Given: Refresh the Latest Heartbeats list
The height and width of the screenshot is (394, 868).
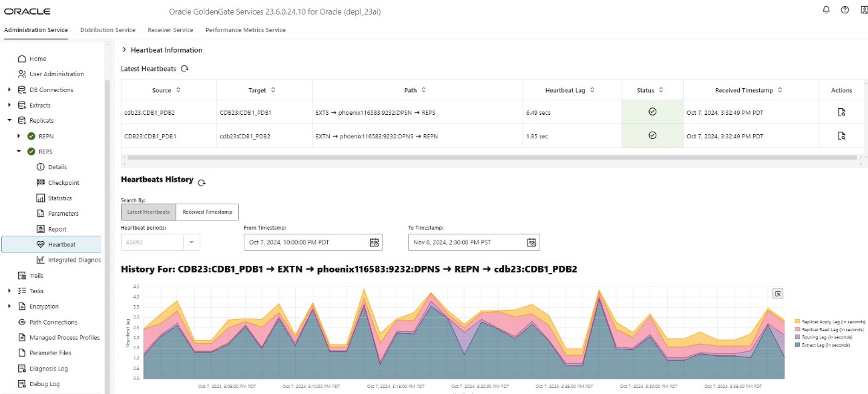Looking at the screenshot, I should [x=185, y=69].
